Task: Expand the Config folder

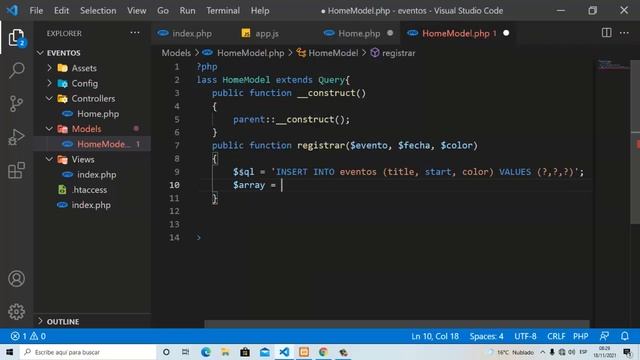Action: [49, 83]
